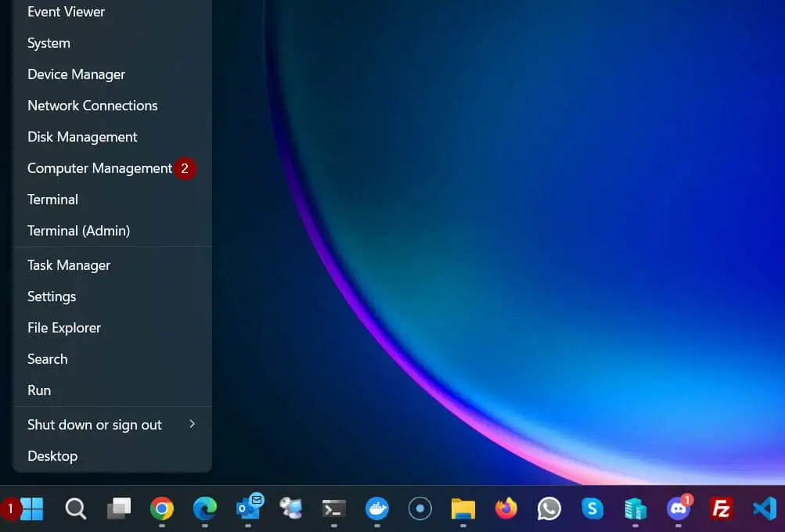Select Event Viewer in the menu
Viewport: 785px width, 532px height.
[112, 12]
